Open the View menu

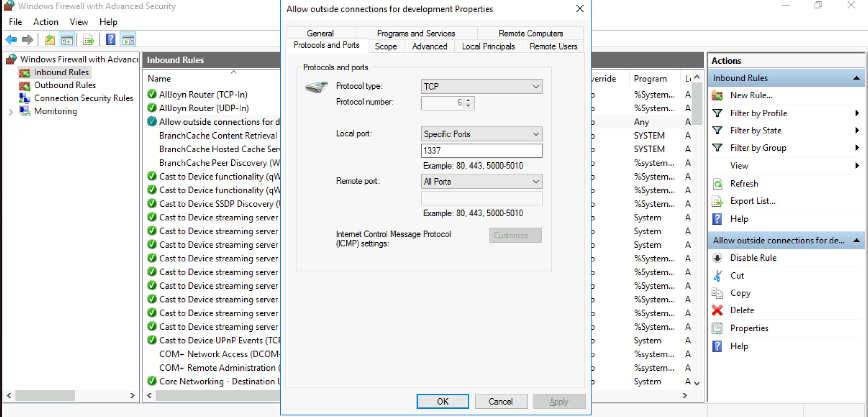(x=79, y=22)
